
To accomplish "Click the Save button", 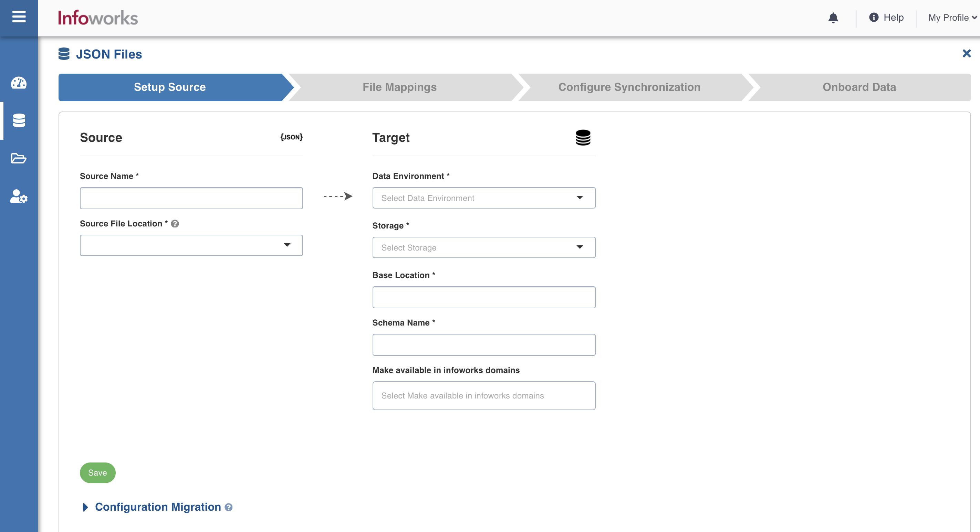I will pos(97,473).
